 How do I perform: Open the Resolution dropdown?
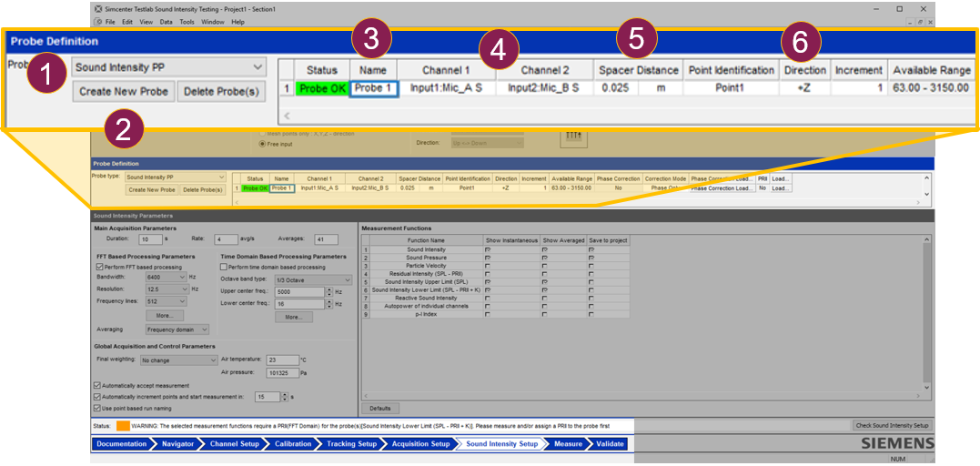166,289
